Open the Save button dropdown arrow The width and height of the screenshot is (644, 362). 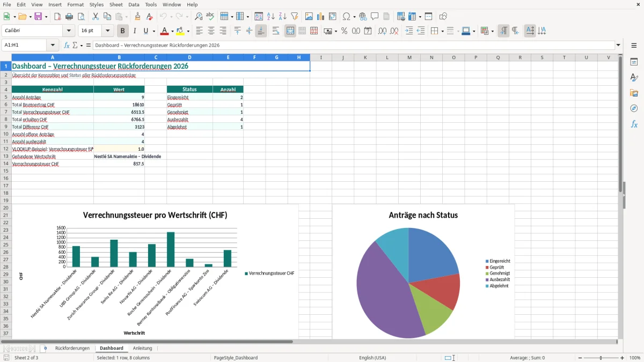coord(46,17)
